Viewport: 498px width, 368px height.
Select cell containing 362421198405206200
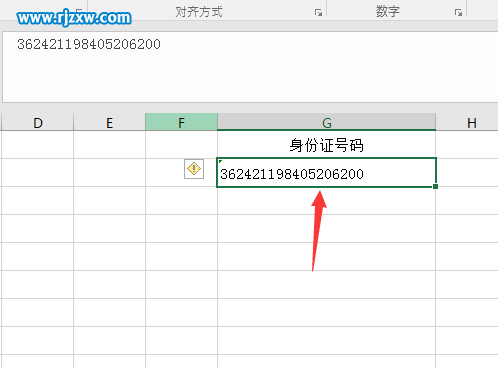tap(326, 173)
